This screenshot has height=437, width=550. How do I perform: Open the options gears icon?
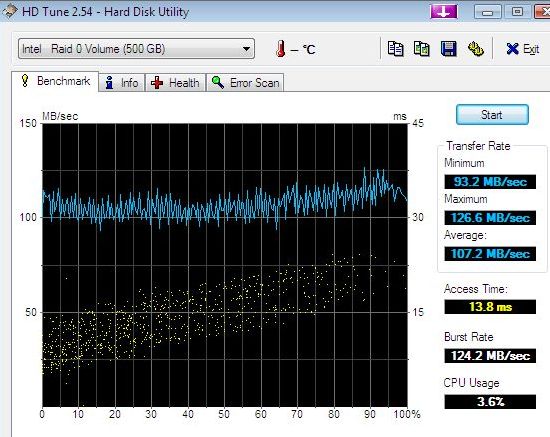476,48
